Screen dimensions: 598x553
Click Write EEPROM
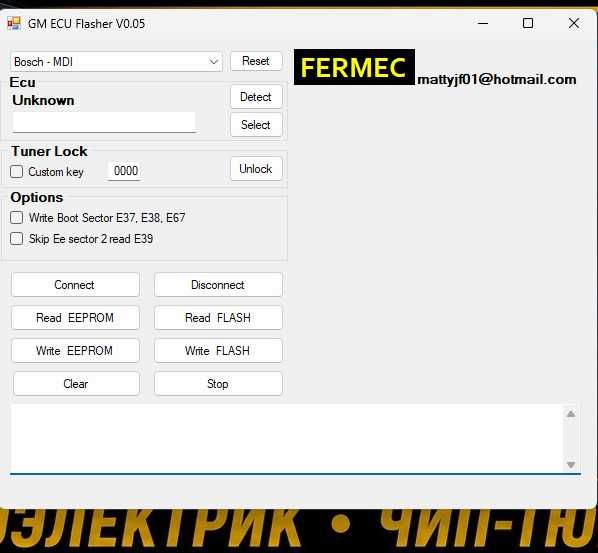click(75, 350)
